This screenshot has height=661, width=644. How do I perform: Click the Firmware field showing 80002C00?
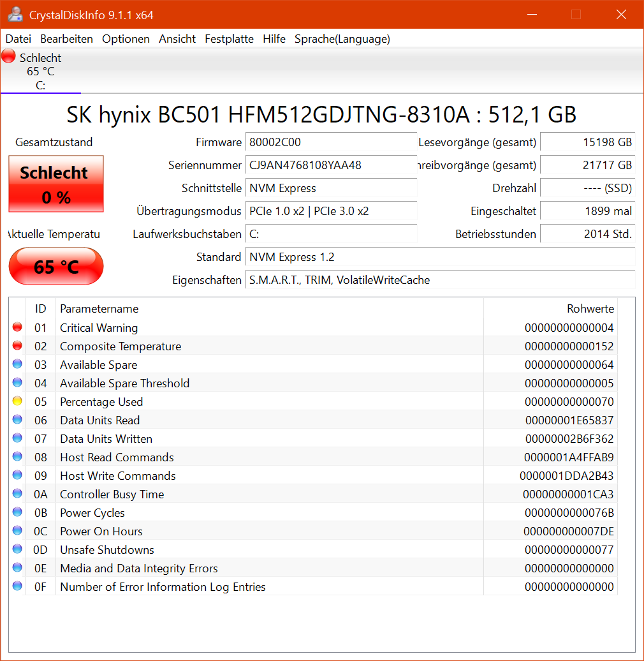point(331,142)
